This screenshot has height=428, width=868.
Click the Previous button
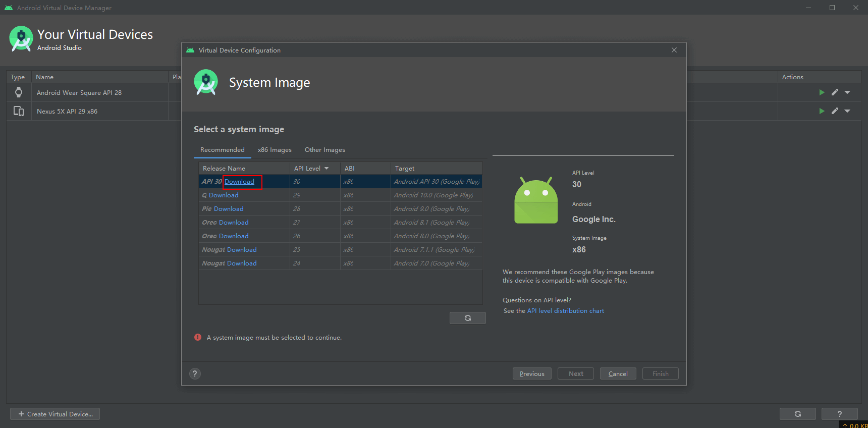(532, 373)
